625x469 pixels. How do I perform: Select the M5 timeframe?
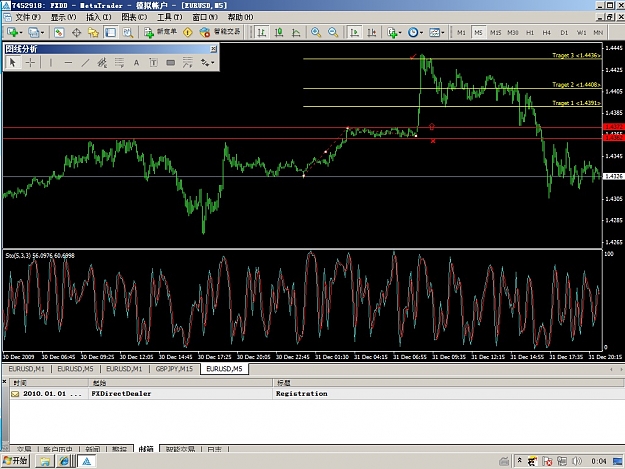click(x=478, y=33)
